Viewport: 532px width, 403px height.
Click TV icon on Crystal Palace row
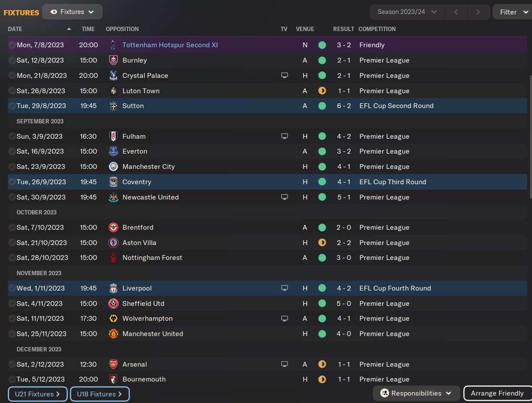[x=285, y=76]
